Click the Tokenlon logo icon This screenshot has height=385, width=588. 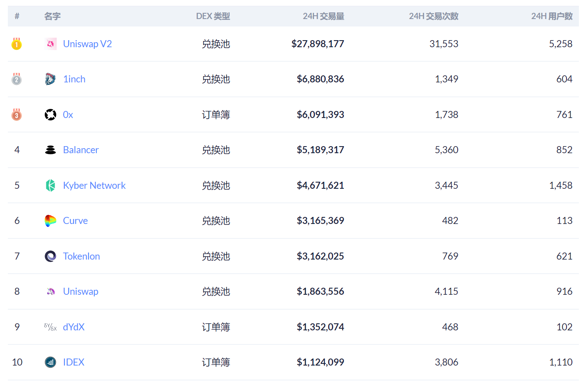50,256
